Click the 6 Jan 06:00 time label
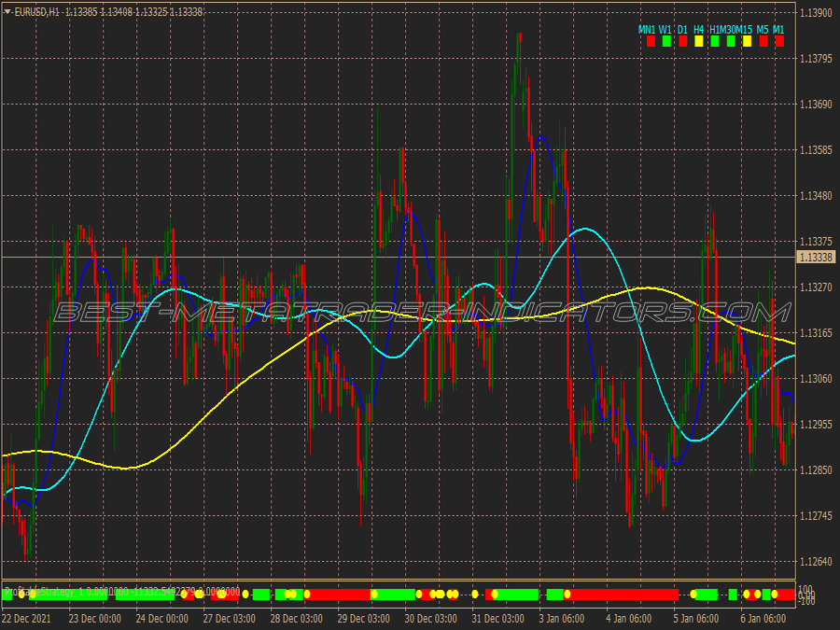Screen dimensions: 840x630 coord(763,619)
